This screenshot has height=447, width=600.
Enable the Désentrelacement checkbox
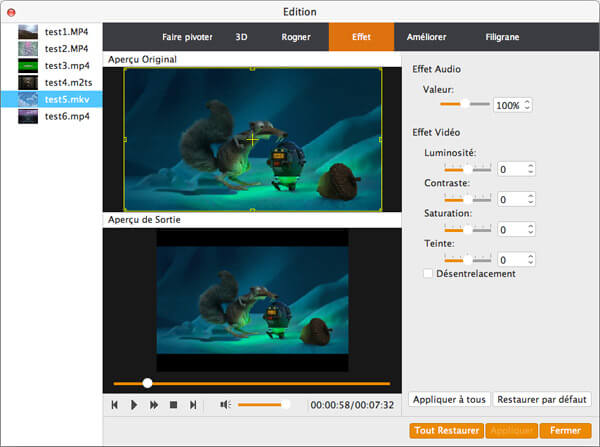coord(428,274)
